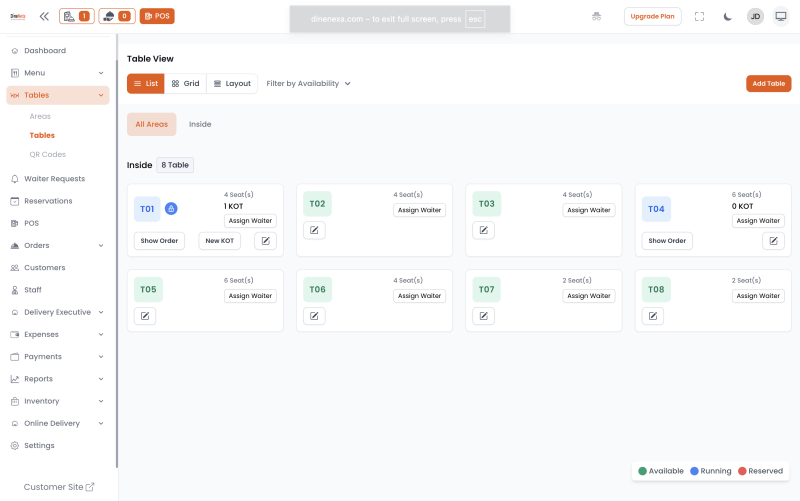Open waiter requests bell counter in header
The width and height of the screenshot is (800, 501).
coord(117,16)
